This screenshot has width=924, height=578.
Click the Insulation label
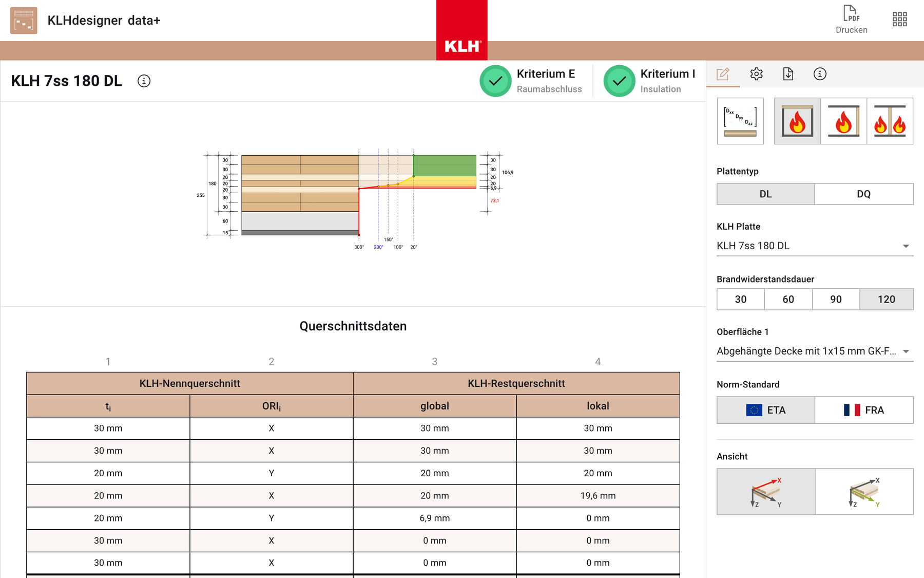pyautogui.click(x=661, y=89)
